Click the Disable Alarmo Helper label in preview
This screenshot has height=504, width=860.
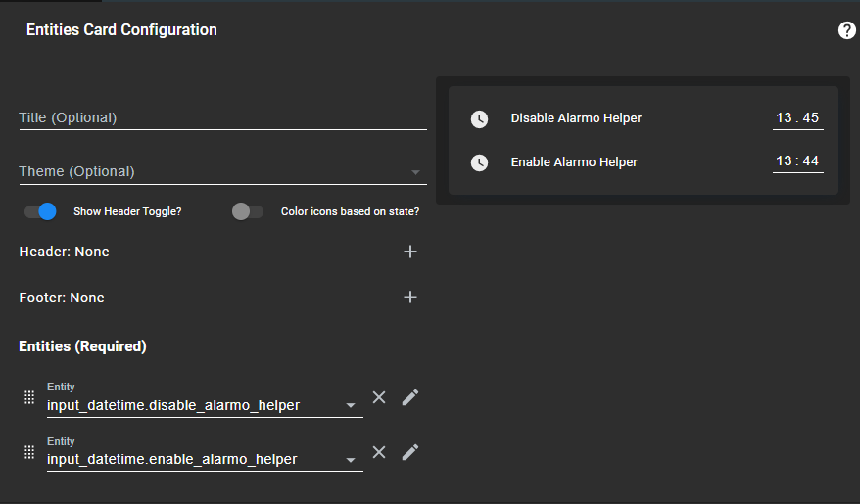point(576,118)
